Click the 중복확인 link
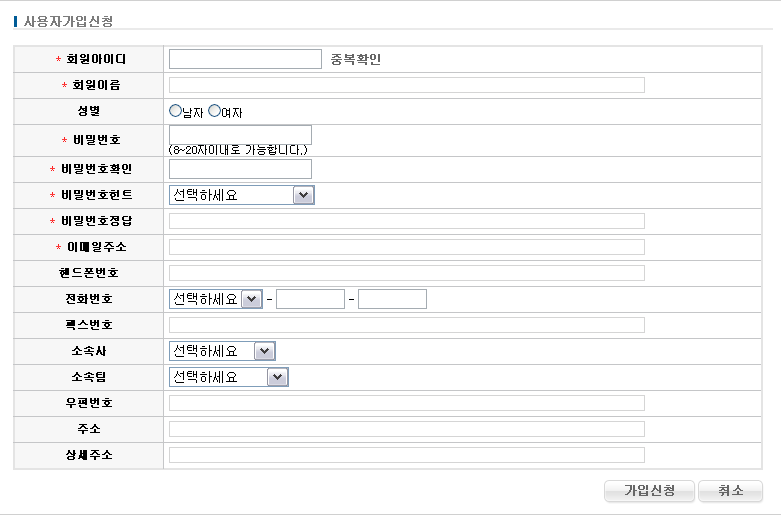This screenshot has height=515, width=781. click(356, 59)
